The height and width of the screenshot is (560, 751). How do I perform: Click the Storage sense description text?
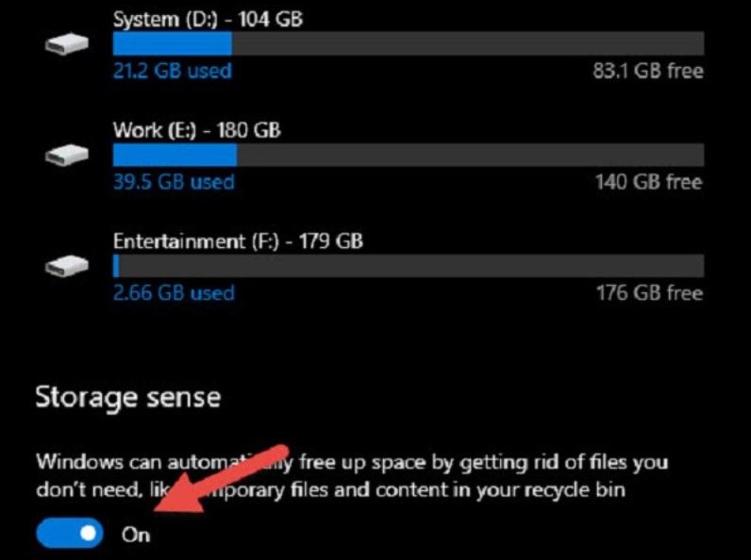(x=351, y=476)
